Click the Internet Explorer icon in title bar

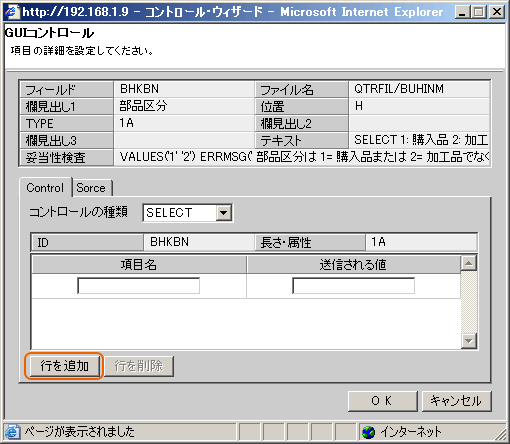[x=12, y=12]
